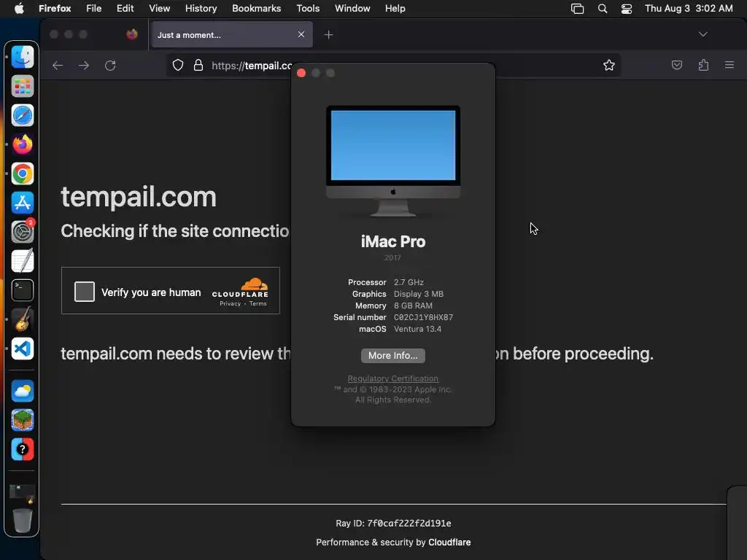Click the Cloudflare link in footer
This screenshot has height=560, width=747.
(x=449, y=542)
